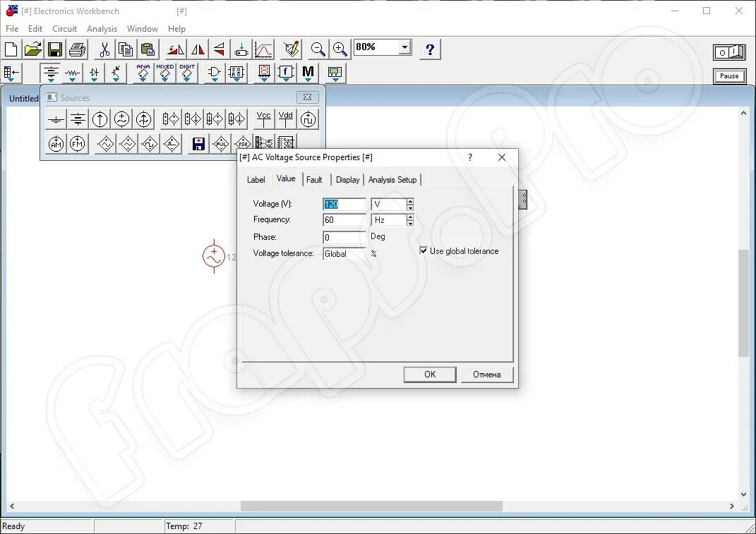Click the dialog's context help question mark
Image resolution: width=756 pixels, height=534 pixels.
[x=470, y=157]
